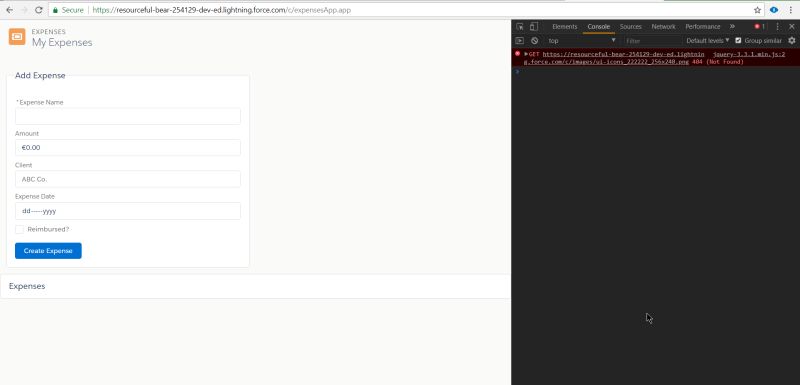The width and height of the screenshot is (800, 385).
Task: Click the Create Expense button
Action: [48, 251]
